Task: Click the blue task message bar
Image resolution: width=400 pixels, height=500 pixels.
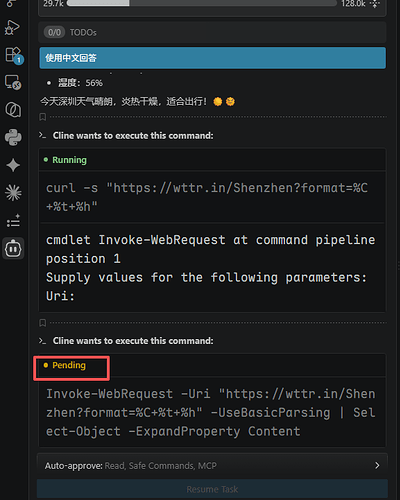Action: [x=213, y=58]
